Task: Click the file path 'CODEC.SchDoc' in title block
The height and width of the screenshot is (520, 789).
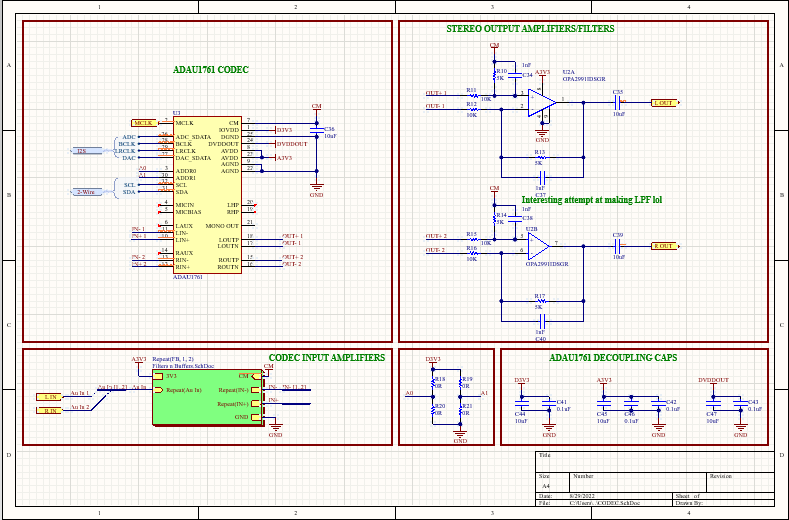Action: [x=605, y=503]
